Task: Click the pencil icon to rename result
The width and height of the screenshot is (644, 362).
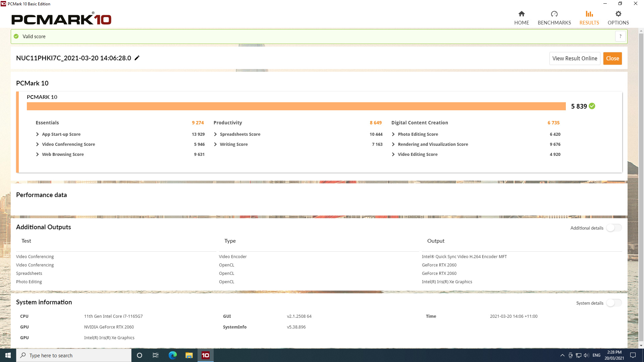Action: [x=137, y=58]
